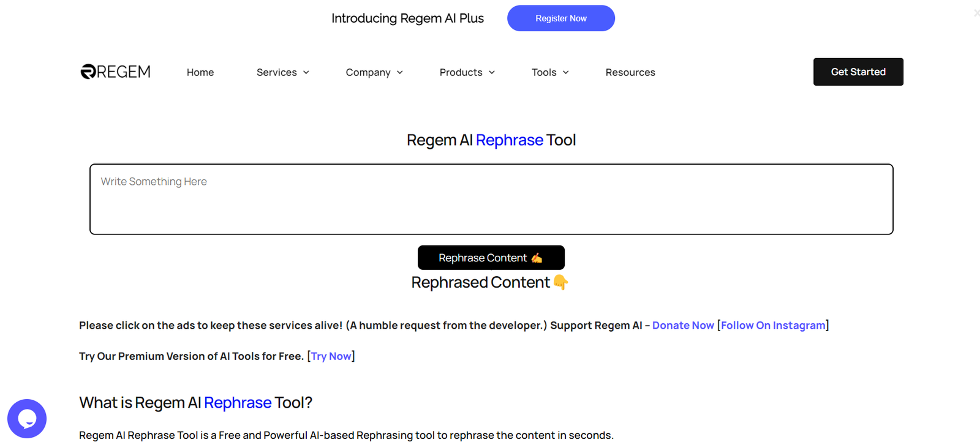
Task: Follow the Follow On Instagram link
Action: [x=773, y=326]
